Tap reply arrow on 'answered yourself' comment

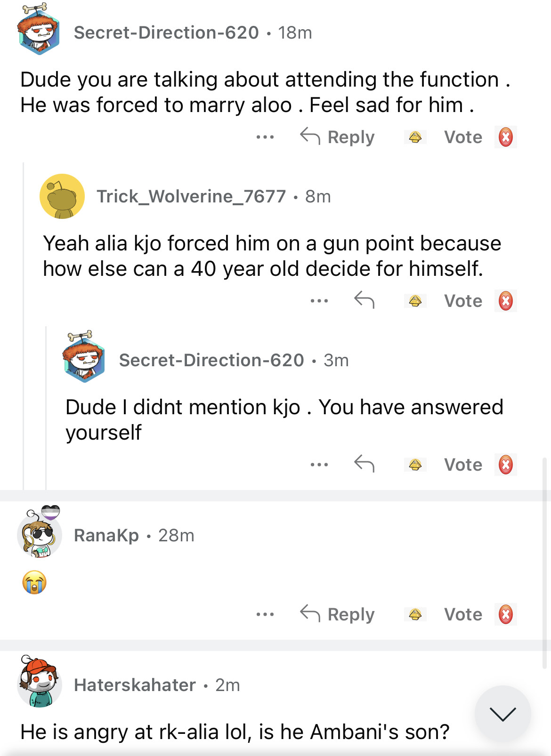pos(364,464)
